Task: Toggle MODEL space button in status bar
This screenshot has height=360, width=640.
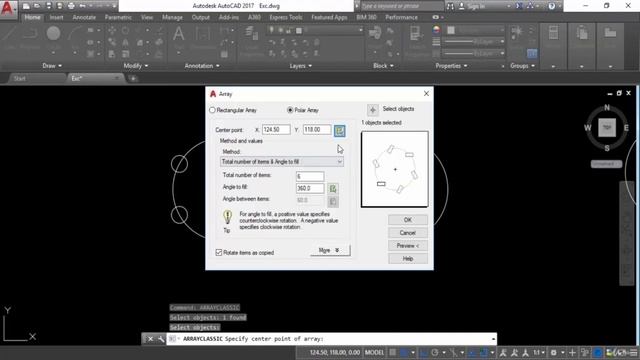Action: click(374, 352)
